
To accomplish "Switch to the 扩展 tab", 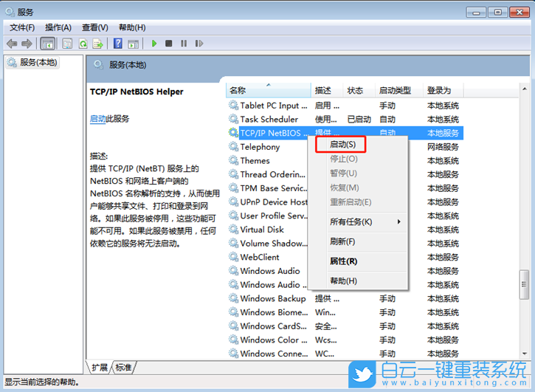I will (100, 368).
